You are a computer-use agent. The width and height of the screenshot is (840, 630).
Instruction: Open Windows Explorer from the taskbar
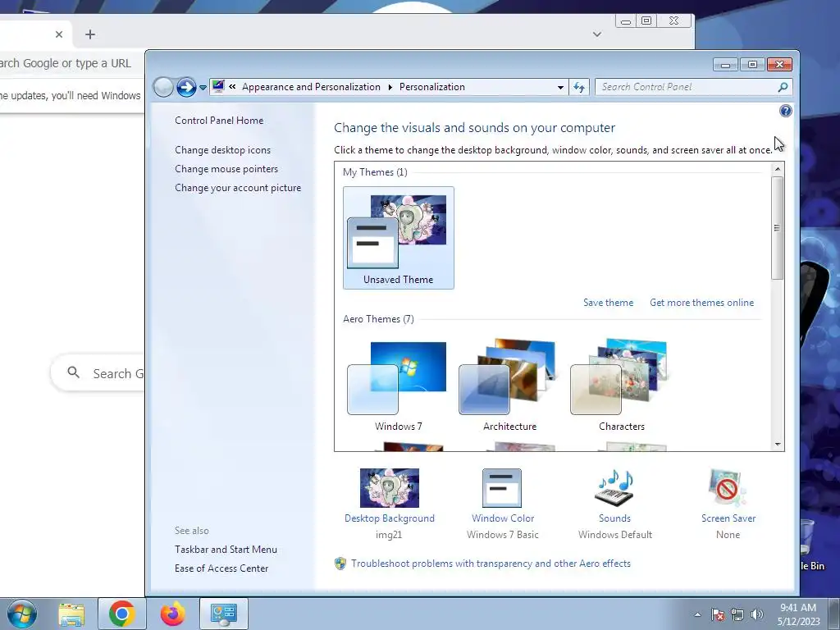click(x=71, y=614)
